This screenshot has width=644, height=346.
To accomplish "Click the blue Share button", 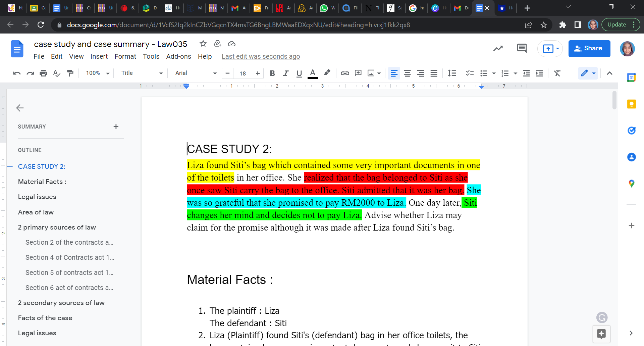I will (x=589, y=48).
